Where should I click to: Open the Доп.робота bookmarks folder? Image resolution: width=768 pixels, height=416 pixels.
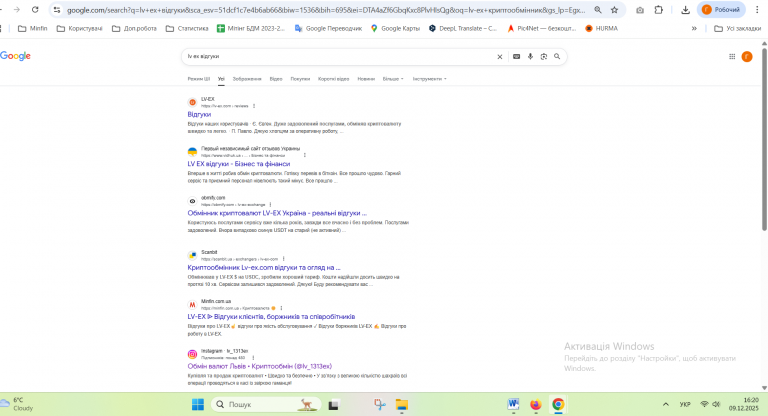(x=135, y=28)
